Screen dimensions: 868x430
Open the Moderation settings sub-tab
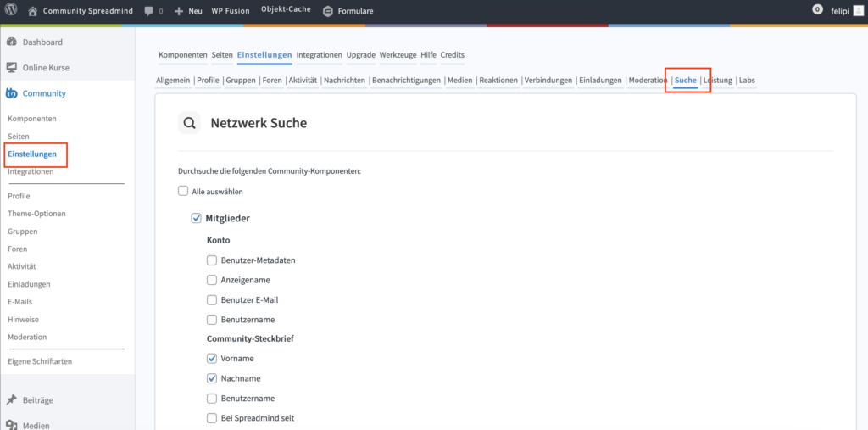(x=648, y=80)
